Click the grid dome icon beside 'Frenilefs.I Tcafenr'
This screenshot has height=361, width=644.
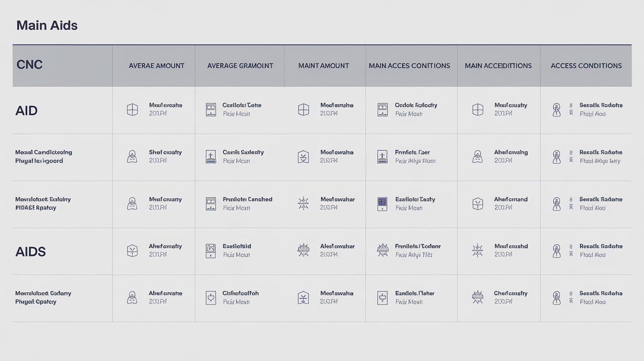[x=382, y=251]
